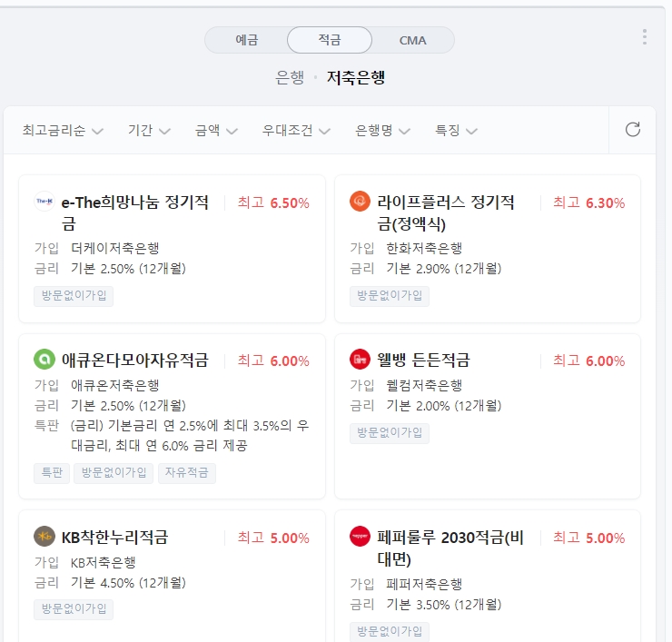Open 페퍼룰루 2030적금(비대면) product
This screenshot has height=642, width=672.
point(450,548)
